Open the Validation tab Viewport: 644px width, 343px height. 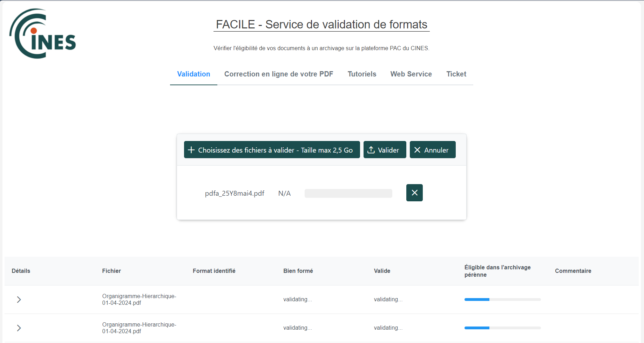pos(194,74)
